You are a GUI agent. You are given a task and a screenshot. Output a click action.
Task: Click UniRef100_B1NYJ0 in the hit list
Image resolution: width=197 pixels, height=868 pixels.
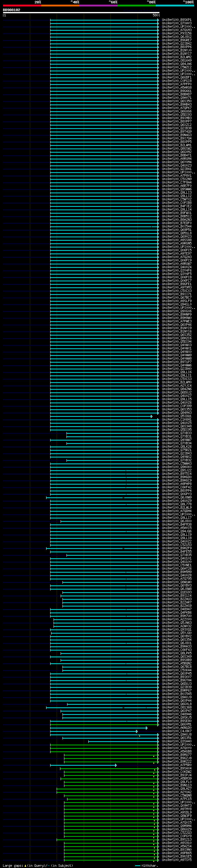[x=177, y=50]
